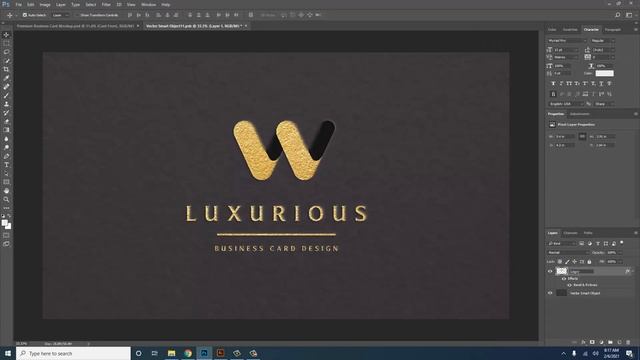
Task: Open the File menu
Action: [18, 4]
